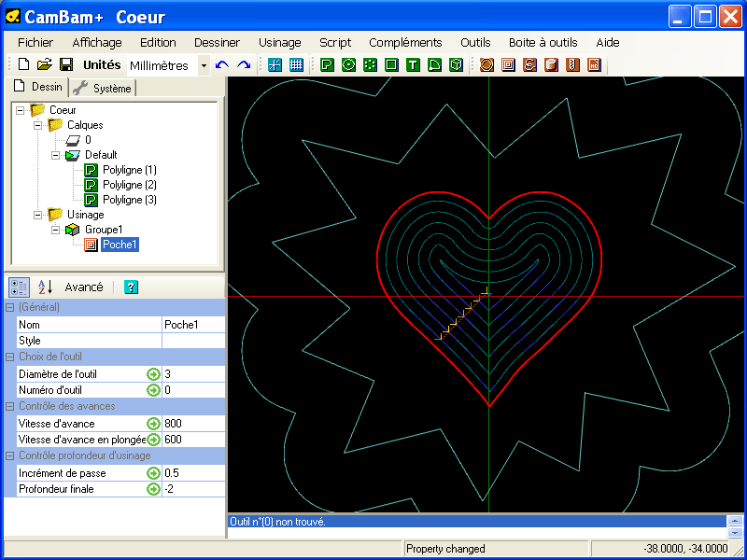Collapse the Groupe1 node

coord(56,230)
